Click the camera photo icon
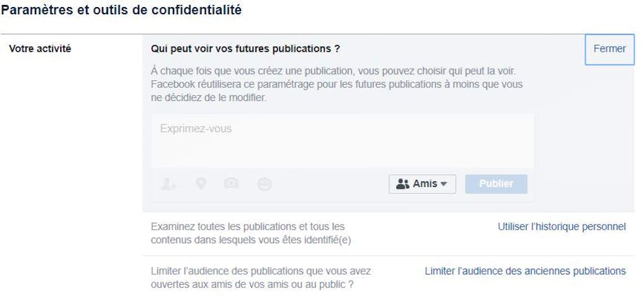This screenshot has height=299, width=644. pyautogui.click(x=231, y=183)
